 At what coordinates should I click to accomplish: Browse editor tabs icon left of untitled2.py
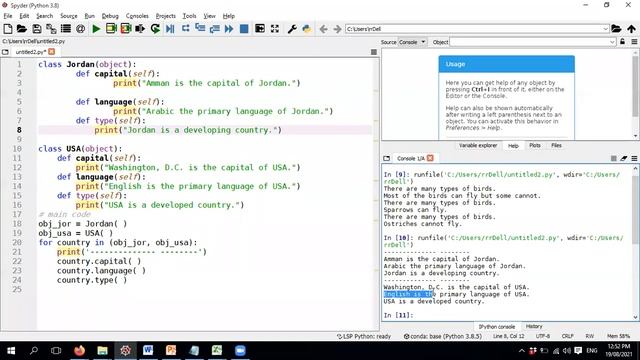coord(5,52)
